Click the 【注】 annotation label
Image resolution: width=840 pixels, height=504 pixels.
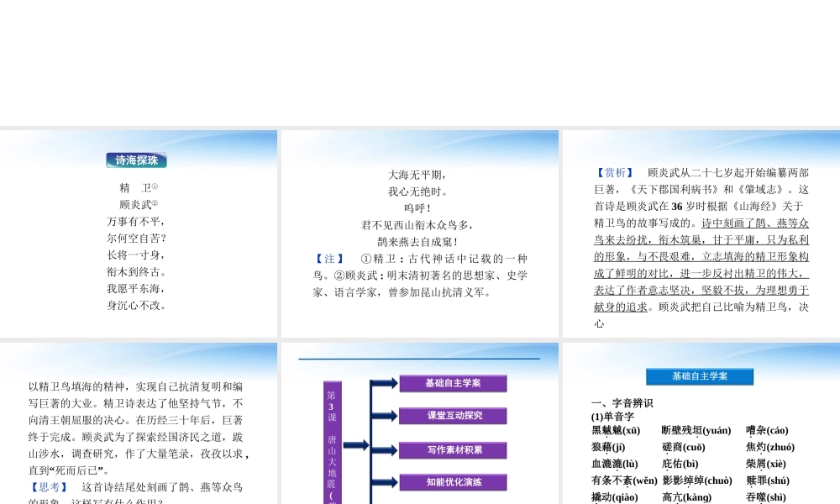(329, 259)
